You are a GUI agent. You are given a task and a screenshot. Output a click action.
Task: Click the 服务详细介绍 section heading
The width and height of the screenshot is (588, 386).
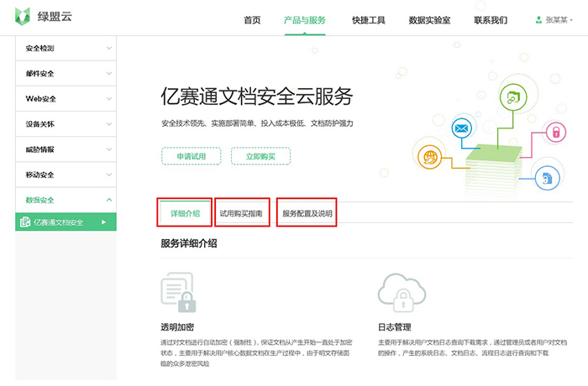coord(189,243)
